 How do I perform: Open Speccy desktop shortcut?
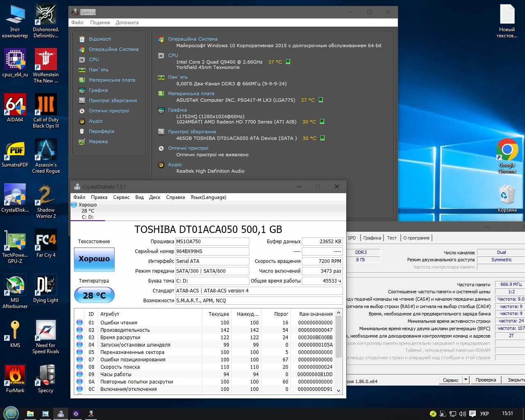[46, 379]
